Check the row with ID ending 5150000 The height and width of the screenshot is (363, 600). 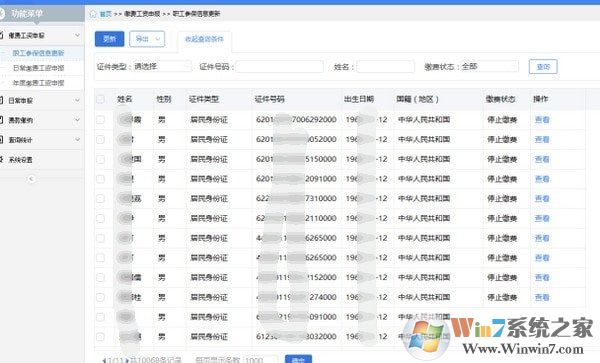[100, 159]
